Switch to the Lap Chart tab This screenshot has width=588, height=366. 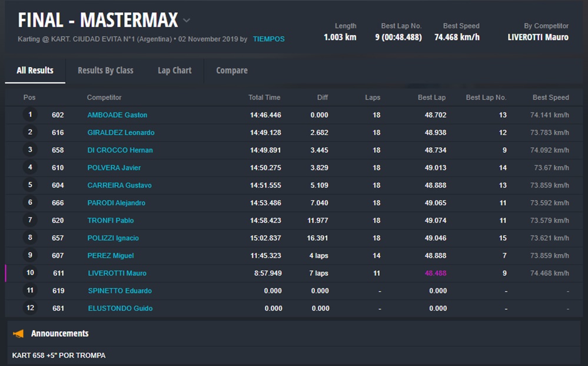click(x=174, y=71)
